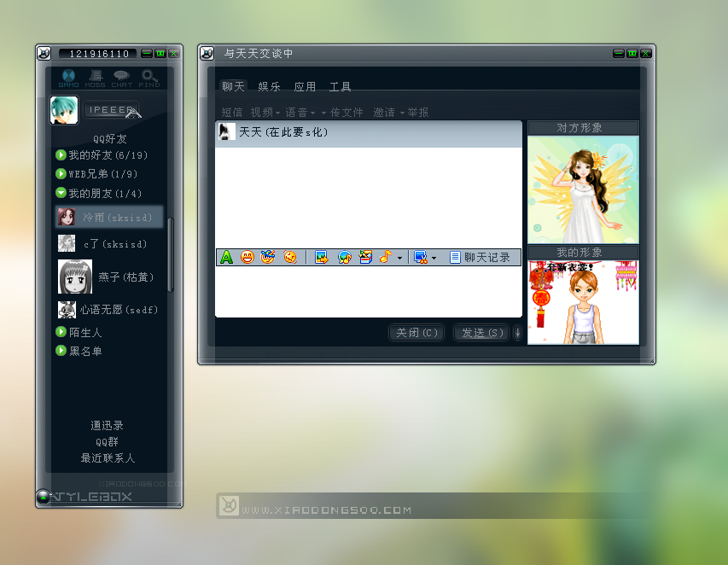Click the contact list scrollbar

(171, 254)
